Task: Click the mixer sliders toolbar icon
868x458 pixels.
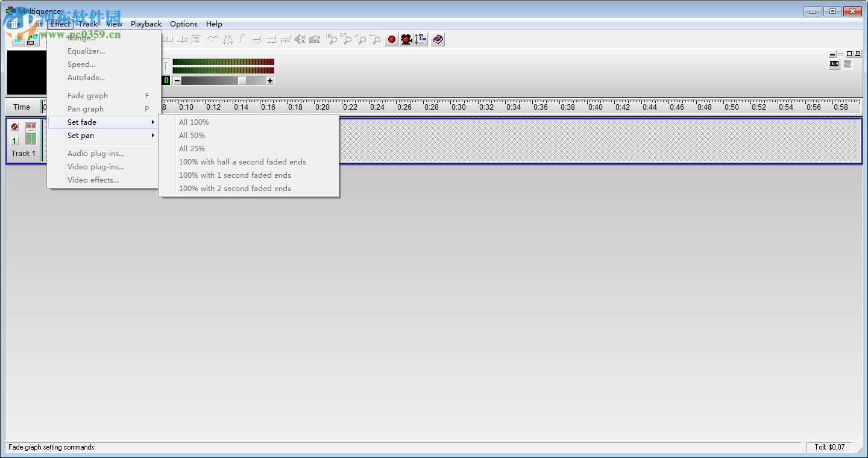Action: coord(228,39)
